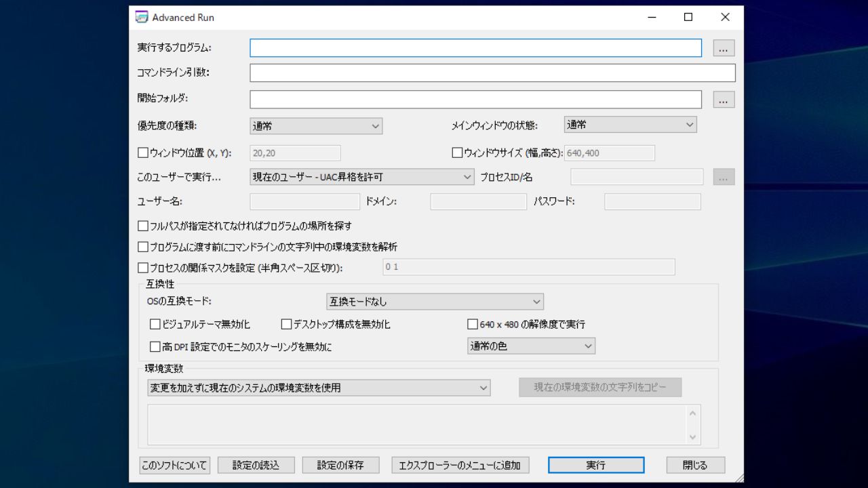
Task: Minimize the Advanced Run window
Action: [x=652, y=18]
